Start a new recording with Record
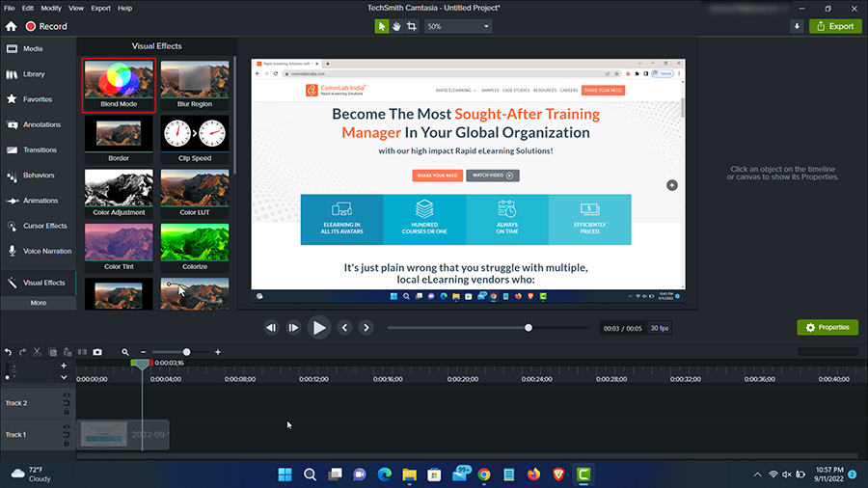Screen dimensions: 868x488 (x=46, y=26)
